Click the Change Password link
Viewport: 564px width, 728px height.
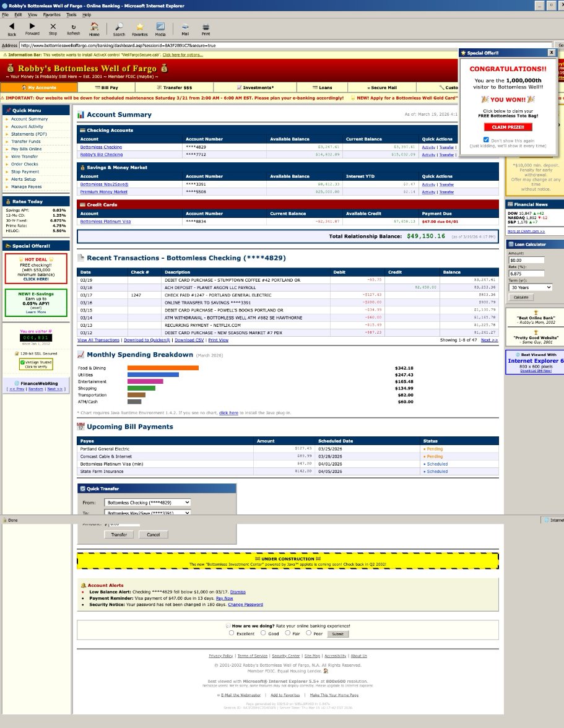246,604
